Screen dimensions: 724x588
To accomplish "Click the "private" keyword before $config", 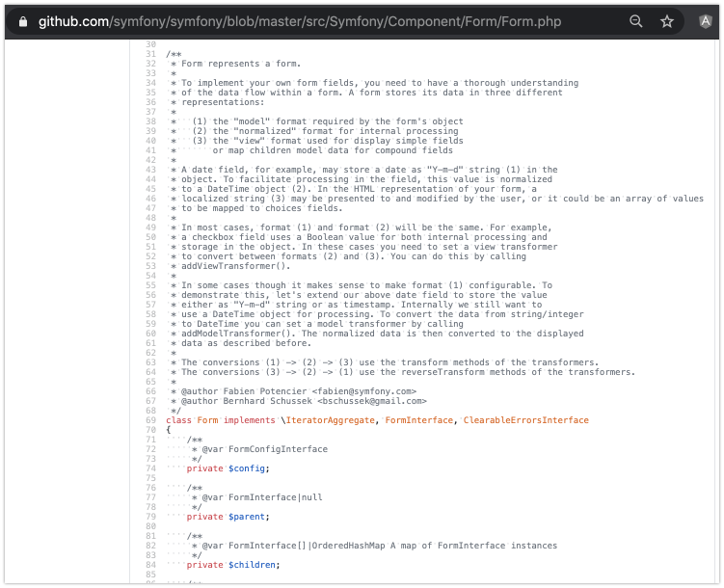I will tap(205, 468).
